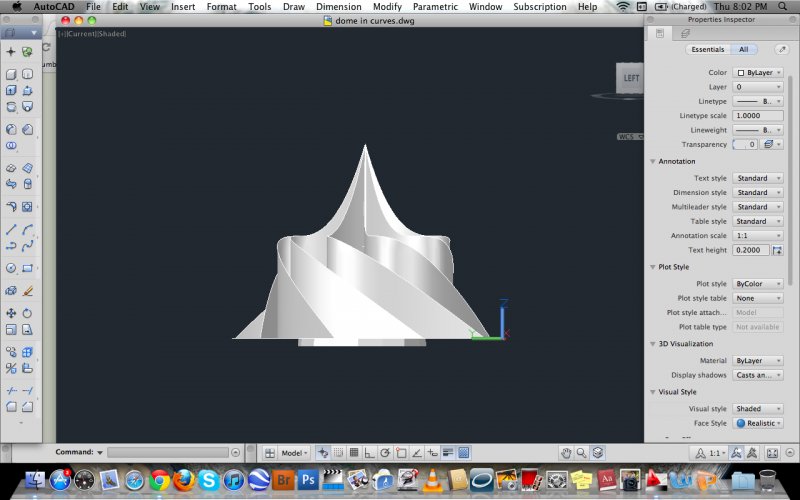
Task: Click the Model layout button
Action: (293, 453)
